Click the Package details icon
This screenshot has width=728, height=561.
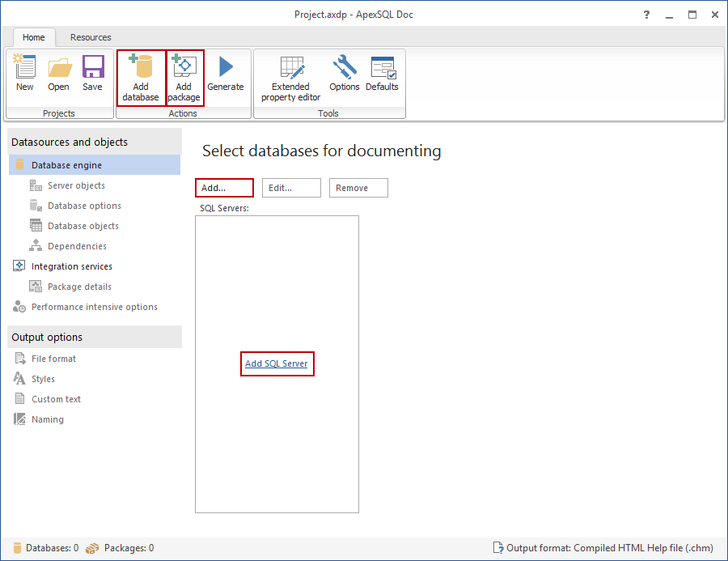click(36, 287)
